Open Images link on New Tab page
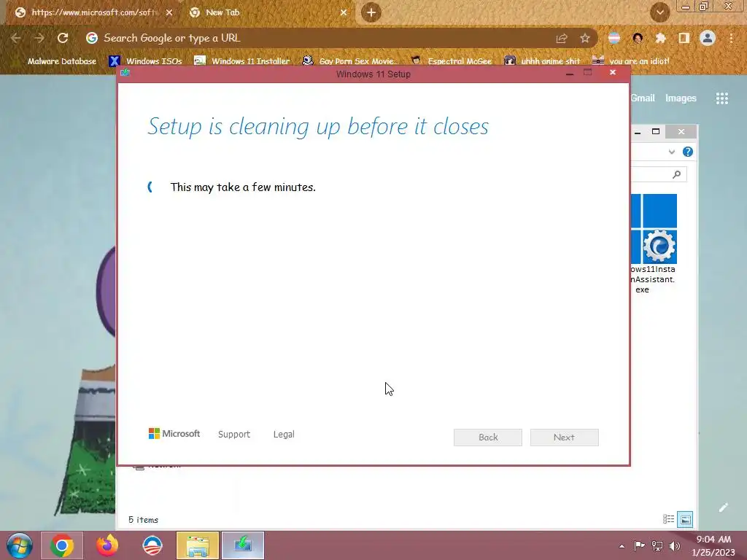 [x=681, y=98]
